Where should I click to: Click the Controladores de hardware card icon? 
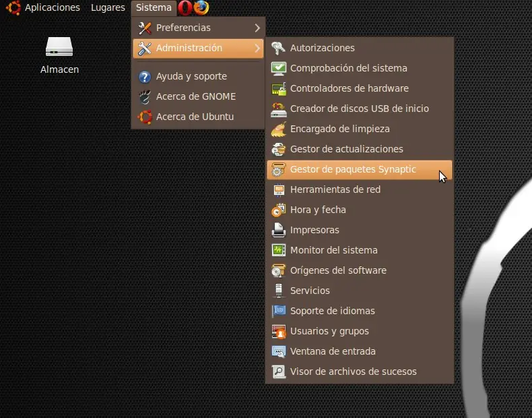point(279,89)
